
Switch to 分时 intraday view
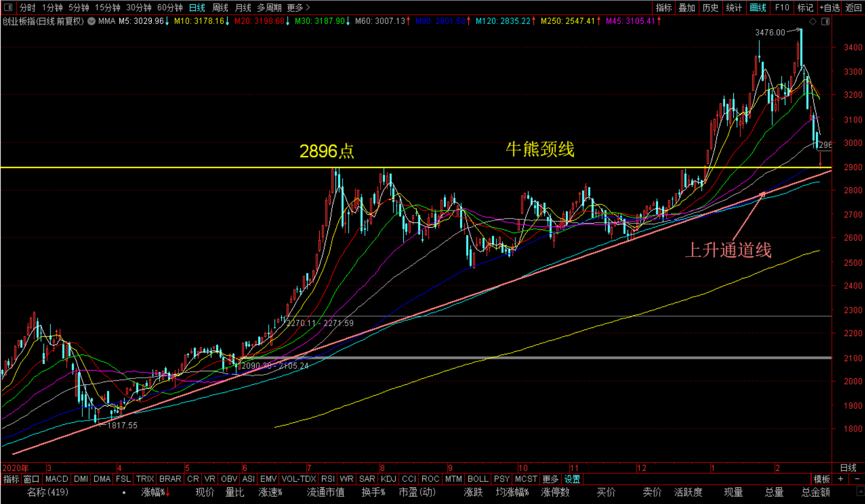point(28,8)
